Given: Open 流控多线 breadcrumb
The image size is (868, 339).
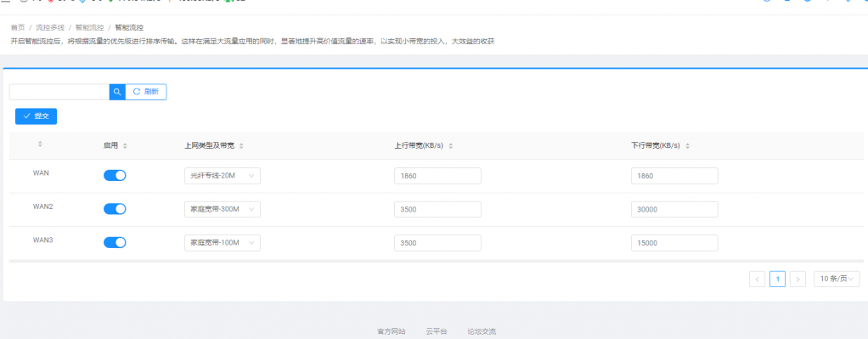Looking at the screenshot, I should coord(50,27).
